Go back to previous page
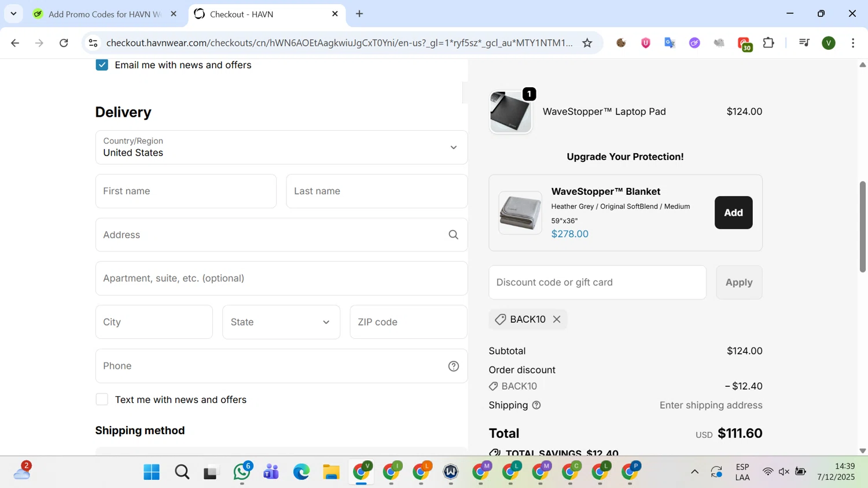 coord(16,43)
